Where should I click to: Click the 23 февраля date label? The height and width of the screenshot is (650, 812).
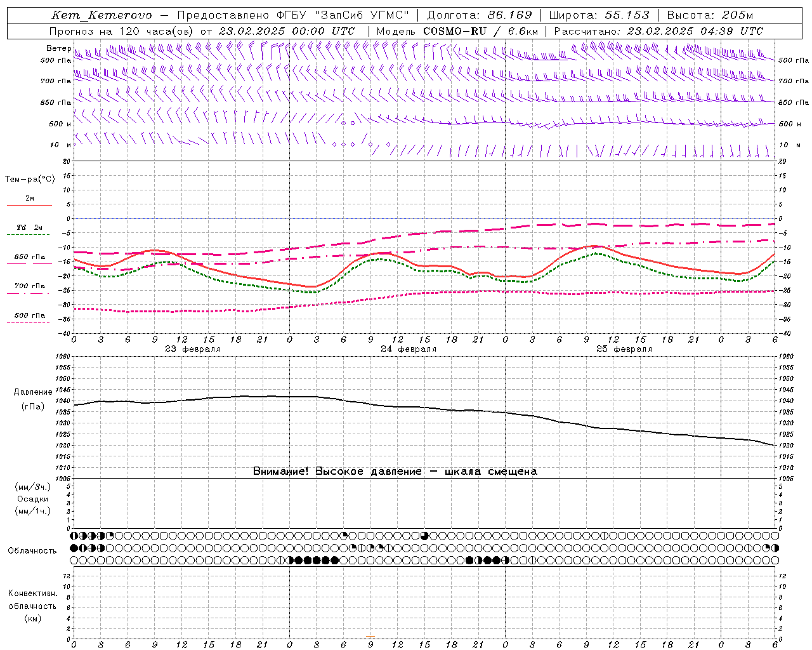point(193,349)
